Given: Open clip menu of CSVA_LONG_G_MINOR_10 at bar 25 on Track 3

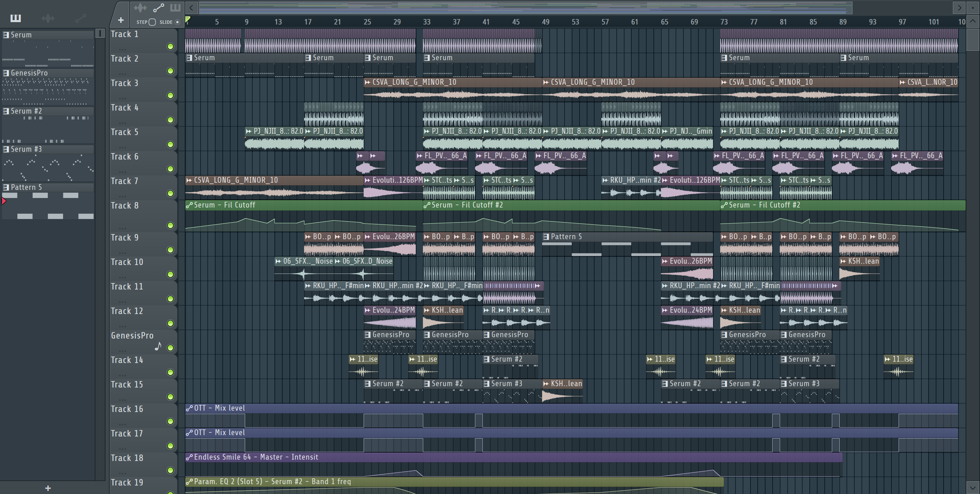Looking at the screenshot, I should click(x=367, y=82).
